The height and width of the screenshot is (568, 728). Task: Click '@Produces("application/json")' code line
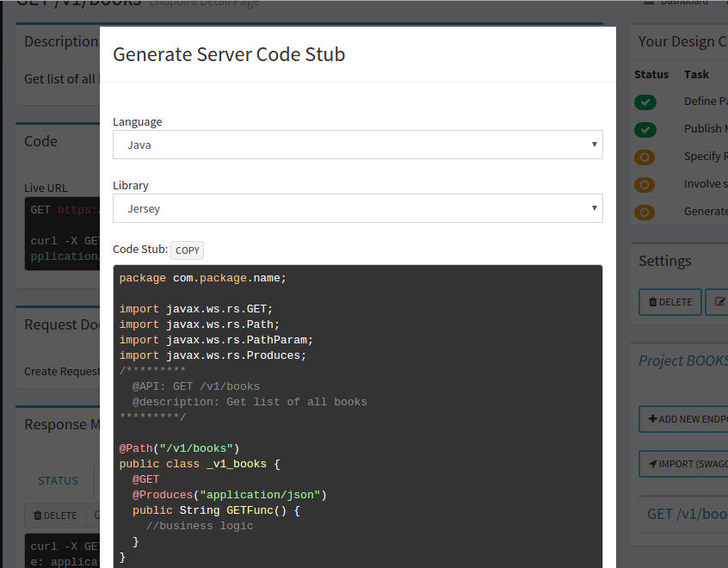pos(230,495)
